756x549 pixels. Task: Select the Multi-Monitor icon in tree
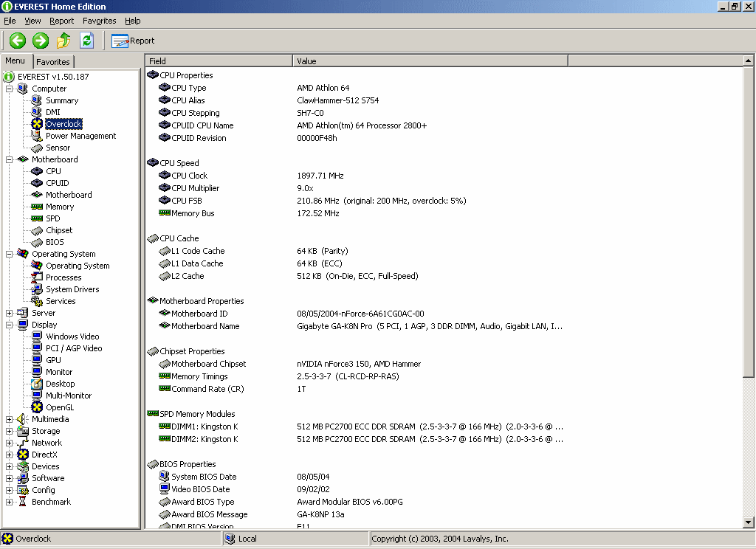[x=37, y=396]
